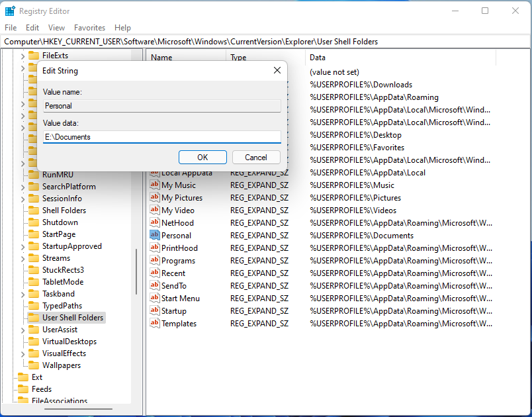
Task: Click the folder icon of TypedPaths key
Action: point(34,306)
